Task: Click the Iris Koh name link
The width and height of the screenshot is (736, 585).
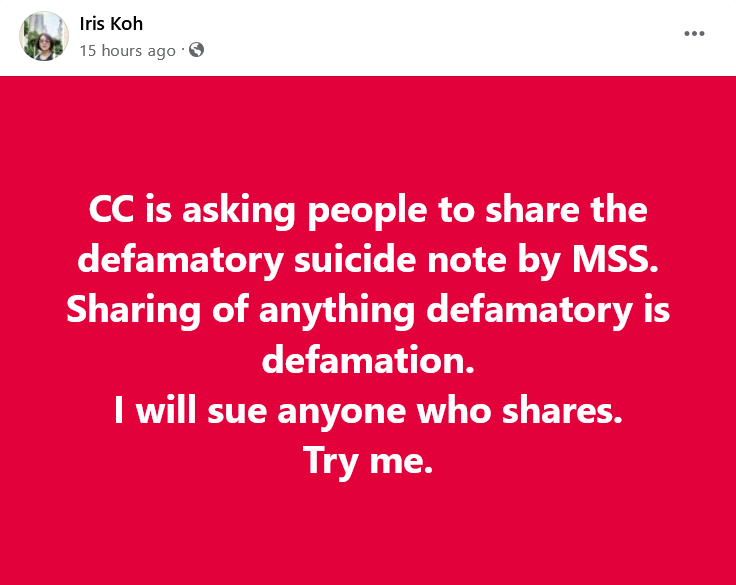Action: pyautogui.click(x=110, y=23)
